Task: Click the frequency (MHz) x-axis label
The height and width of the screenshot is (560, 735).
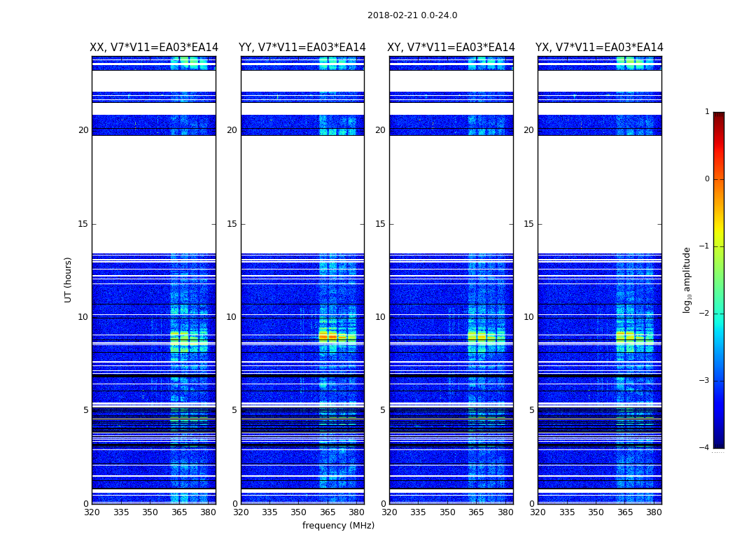Action: (338, 526)
